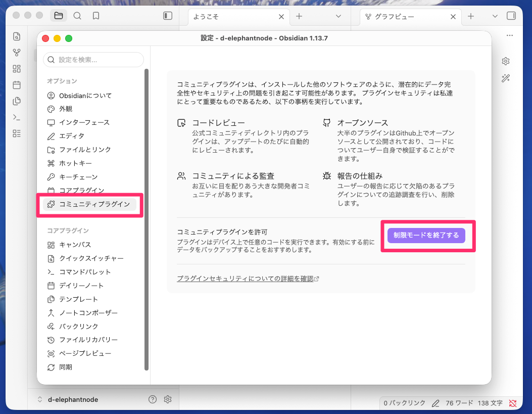Screen dimensions: 532x414
Task: Click the graph animation wand icon
Action: click(x=506, y=78)
